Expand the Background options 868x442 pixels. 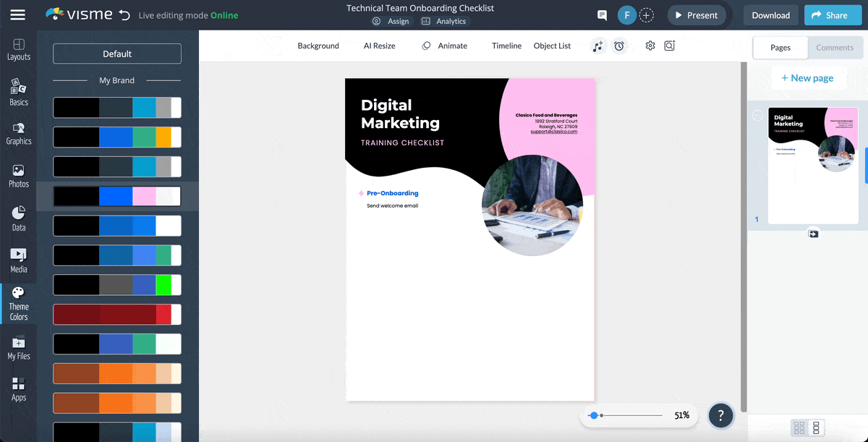318,45
